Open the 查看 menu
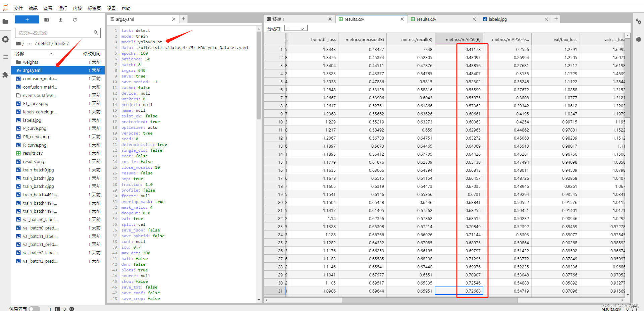The width and height of the screenshot is (644, 311). [x=48, y=8]
